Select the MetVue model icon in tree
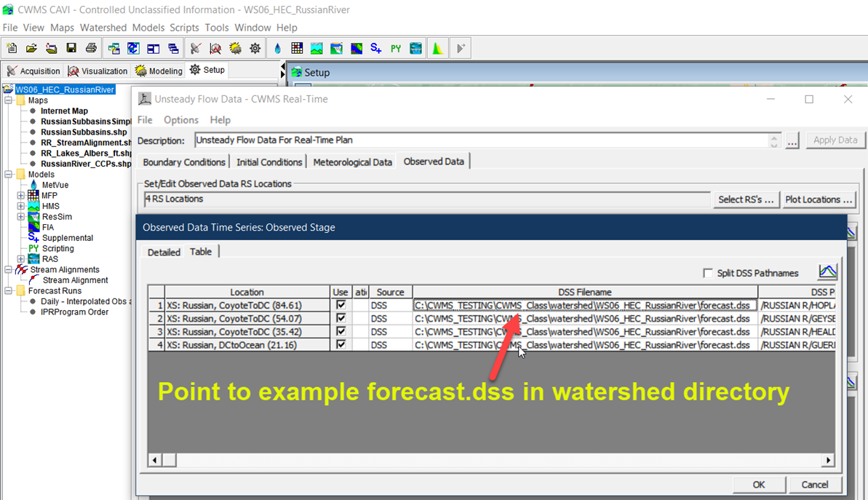Image resolution: width=868 pixels, height=500 pixels. 33,185
